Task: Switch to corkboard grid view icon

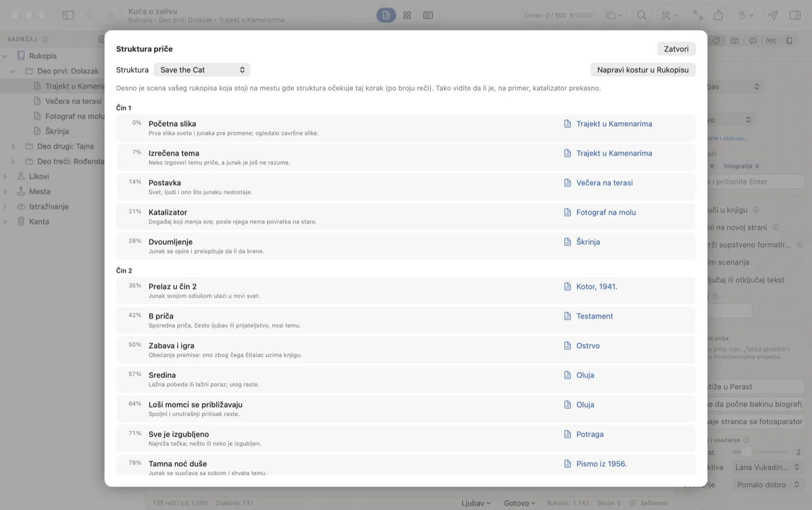Action: (407, 15)
